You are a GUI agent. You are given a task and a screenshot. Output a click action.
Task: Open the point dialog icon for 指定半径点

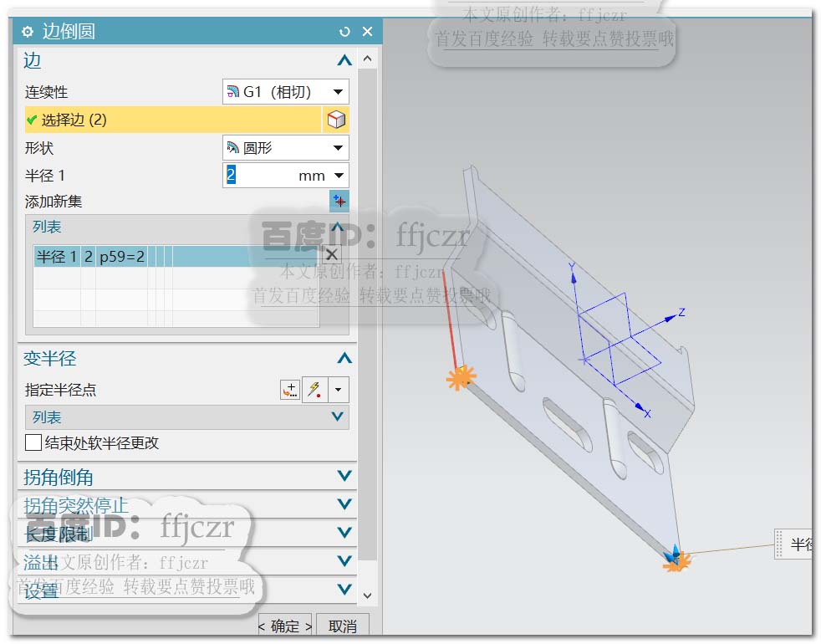tap(290, 390)
